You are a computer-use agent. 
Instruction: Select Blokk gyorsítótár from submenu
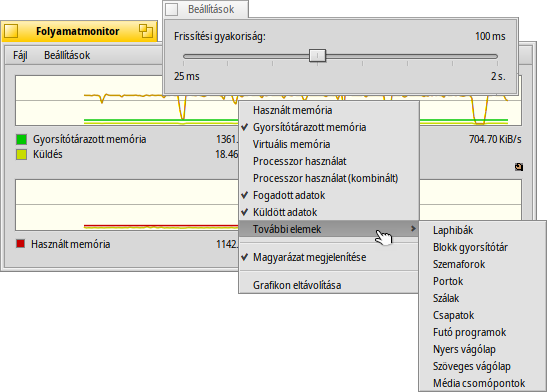[482, 247]
